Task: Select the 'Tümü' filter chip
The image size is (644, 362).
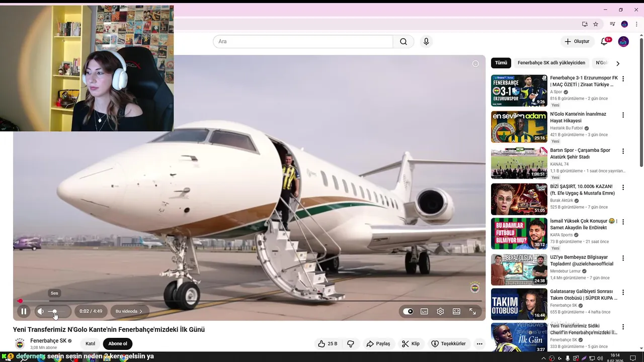Action: click(x=501, y=63)
